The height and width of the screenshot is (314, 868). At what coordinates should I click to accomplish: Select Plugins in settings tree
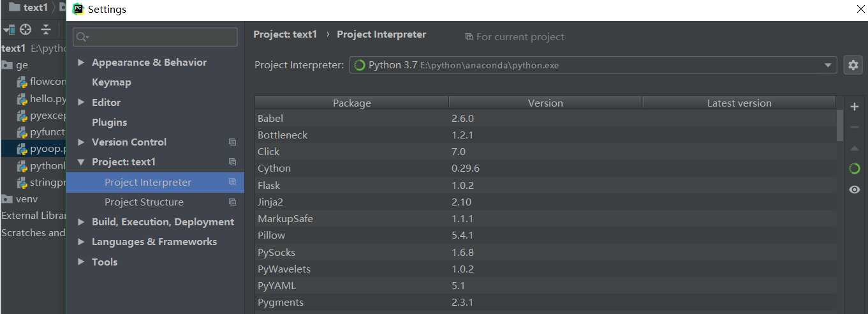[x=109, y=123]
